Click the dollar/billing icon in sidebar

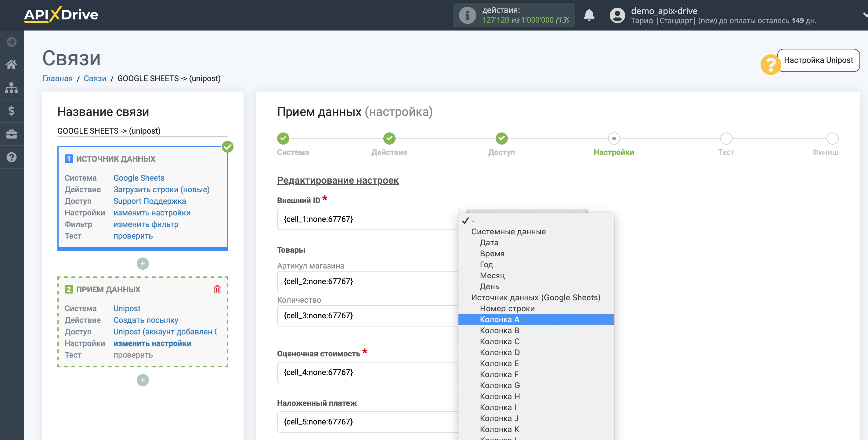[x=11, y=110]
